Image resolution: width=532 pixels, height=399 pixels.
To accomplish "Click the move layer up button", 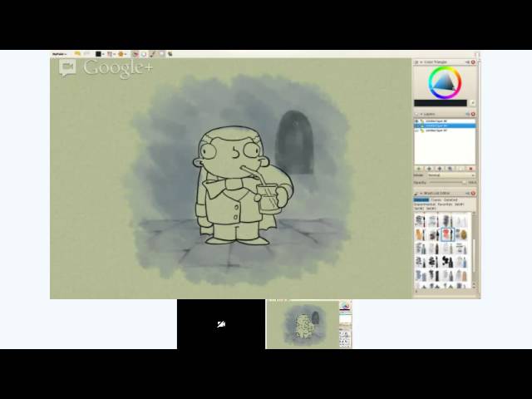I will [x=429, y=169].
